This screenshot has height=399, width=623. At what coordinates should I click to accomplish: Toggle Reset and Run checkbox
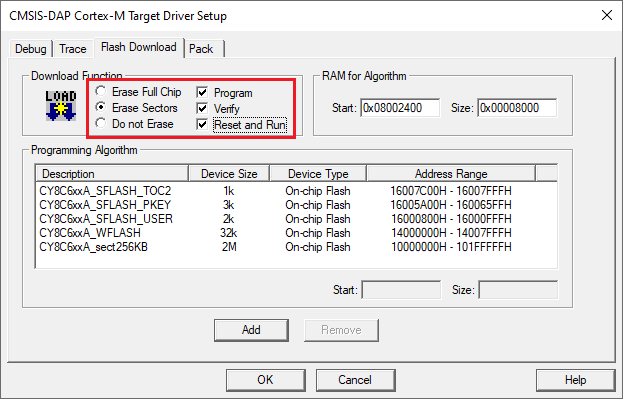[x=202, y=124]
